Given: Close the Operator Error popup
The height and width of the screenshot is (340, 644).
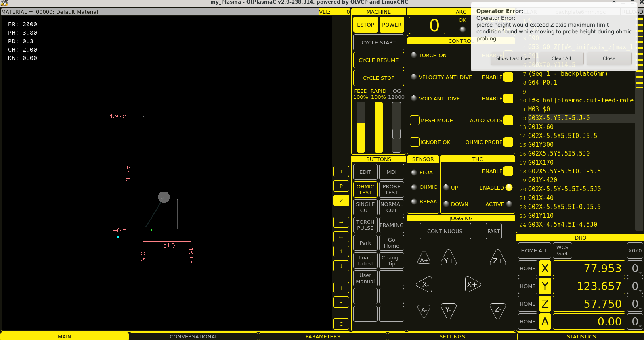Looking at the screenshot, I should pyautogui.click(x=609, y=58).
